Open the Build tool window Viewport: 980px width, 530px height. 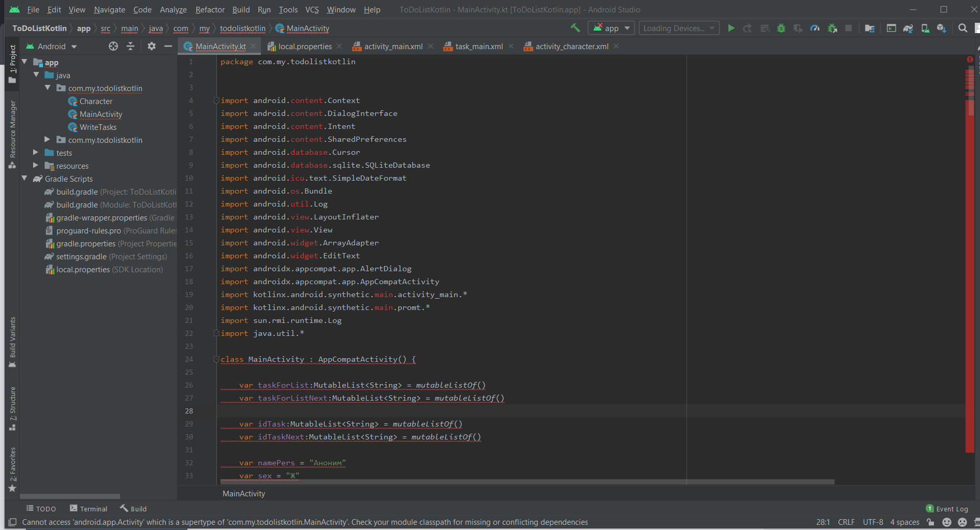tap(133, 509)
